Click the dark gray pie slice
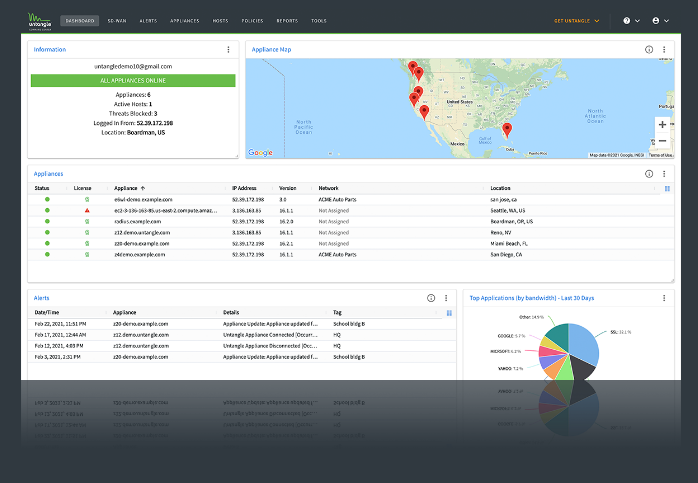698x483 pixels. coord(581,366)
